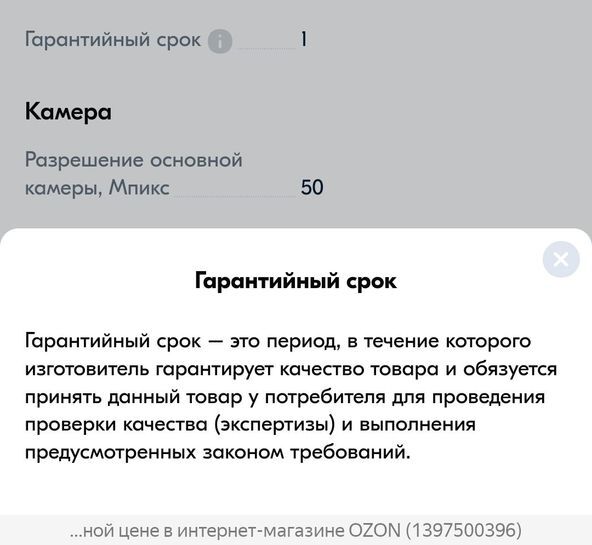Tap the Камера section heading
This screenshot has width=592, height=545.
pos(68,112)
